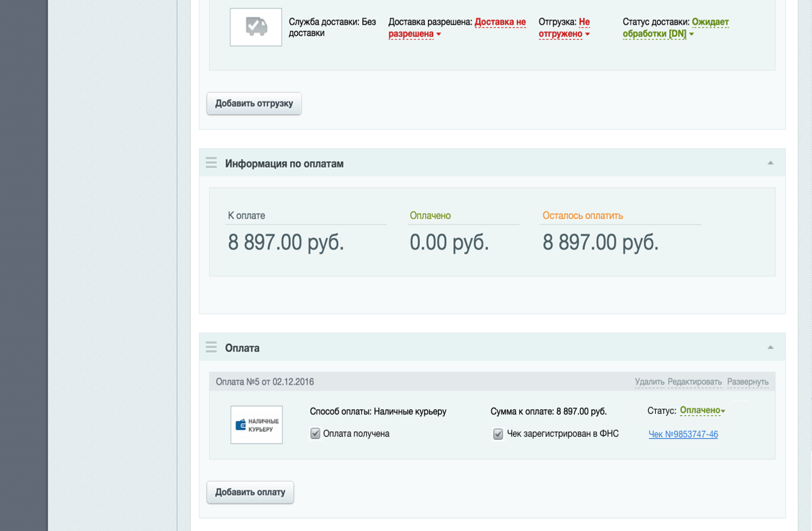Click the 'Наличные курьеру' payment logo

coord(256,425)
